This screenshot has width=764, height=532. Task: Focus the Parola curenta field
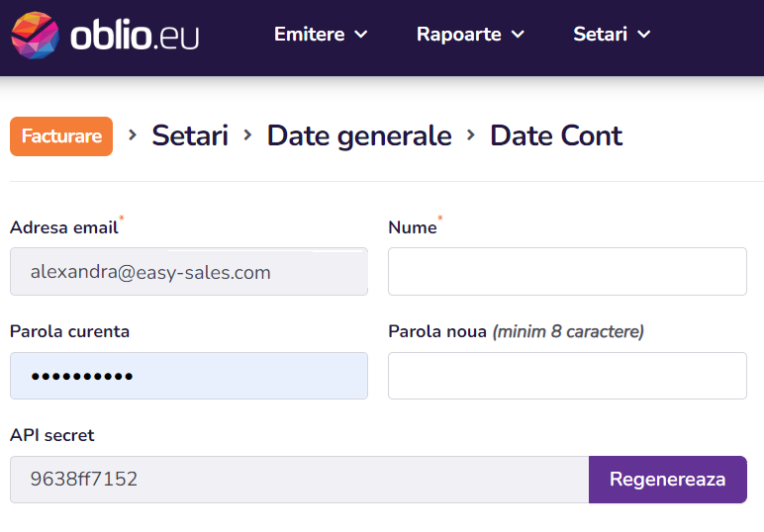point(189,376)
